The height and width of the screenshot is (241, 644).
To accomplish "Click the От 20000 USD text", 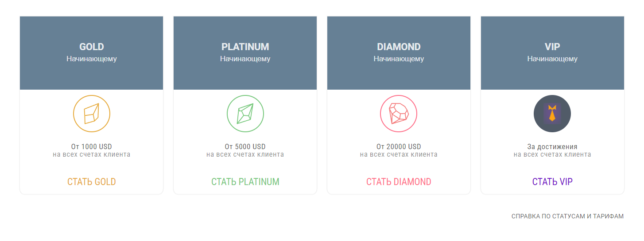I will [x=399, y=146].
